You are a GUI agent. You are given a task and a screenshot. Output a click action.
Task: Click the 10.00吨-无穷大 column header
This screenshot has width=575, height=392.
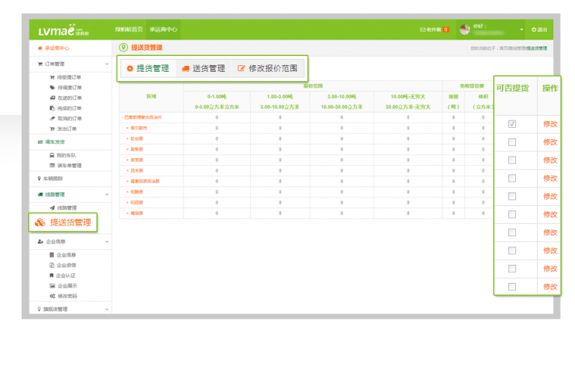click(x=408, y=97)
